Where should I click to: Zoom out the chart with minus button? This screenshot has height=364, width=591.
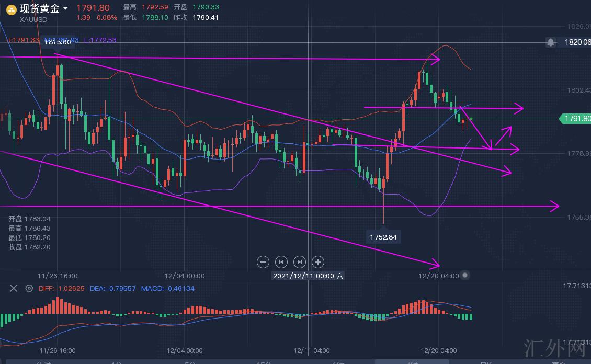coord(263,262)
